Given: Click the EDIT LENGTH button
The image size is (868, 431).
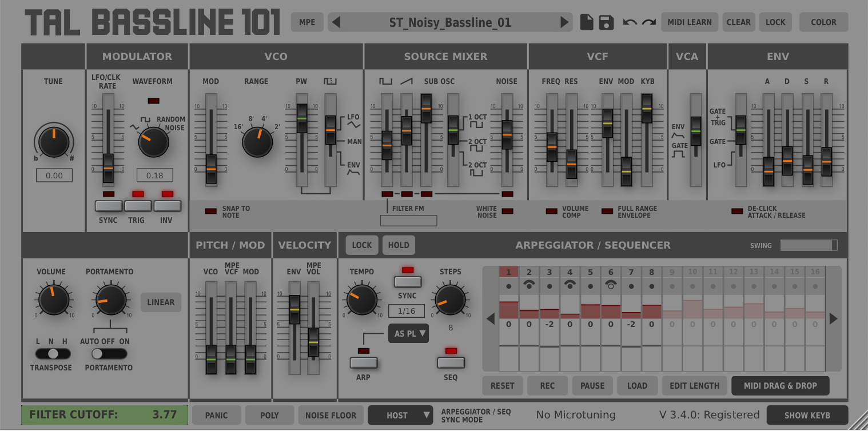Looking at the screenshot, I should [x=694, y=386].
